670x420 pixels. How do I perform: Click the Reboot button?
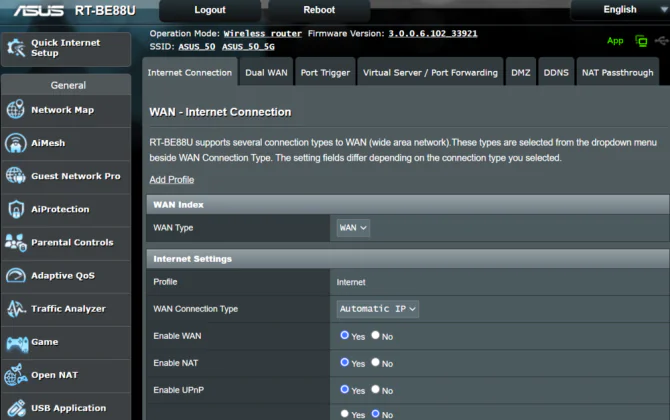319,10
